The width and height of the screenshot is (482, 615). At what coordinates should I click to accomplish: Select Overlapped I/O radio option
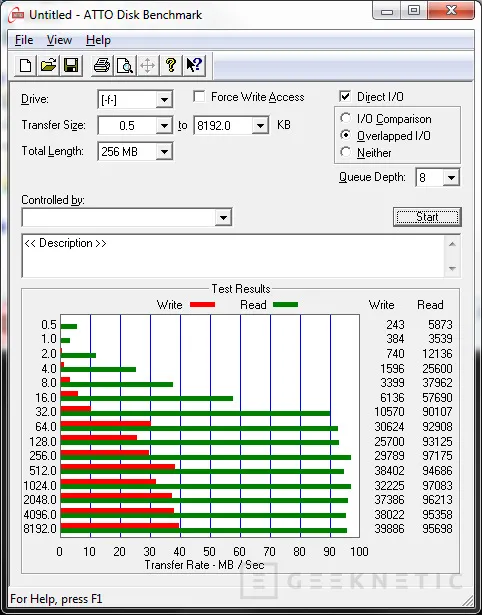(346, 135)
